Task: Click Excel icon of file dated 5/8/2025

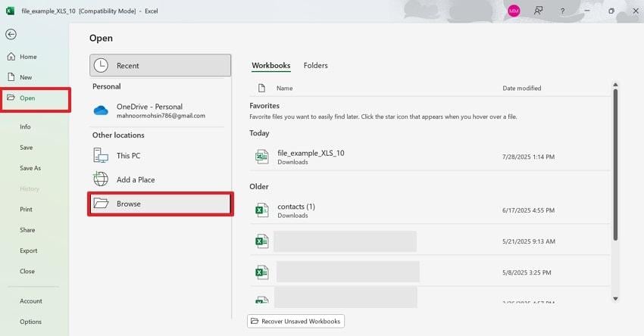Action: pyautogui.click(x=261, y=272)
